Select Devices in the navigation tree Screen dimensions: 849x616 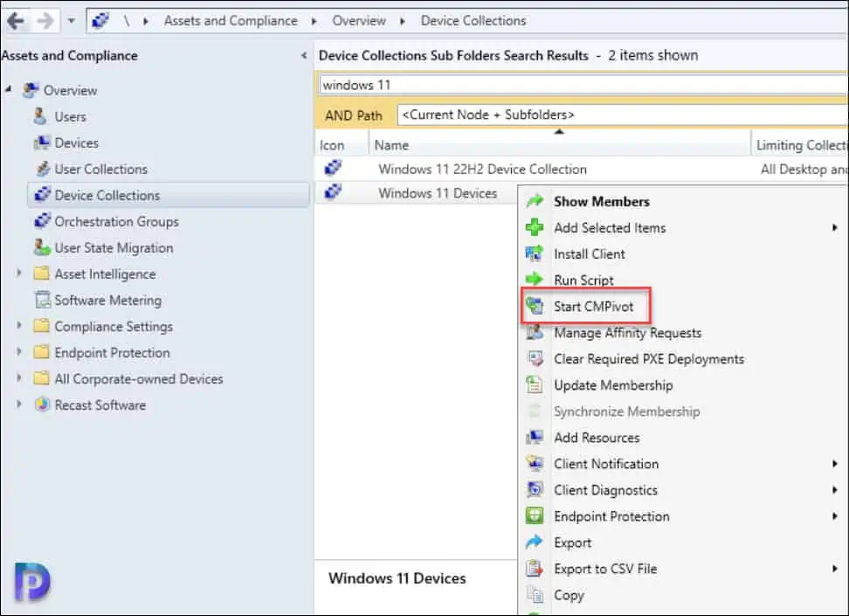point(76,143)
